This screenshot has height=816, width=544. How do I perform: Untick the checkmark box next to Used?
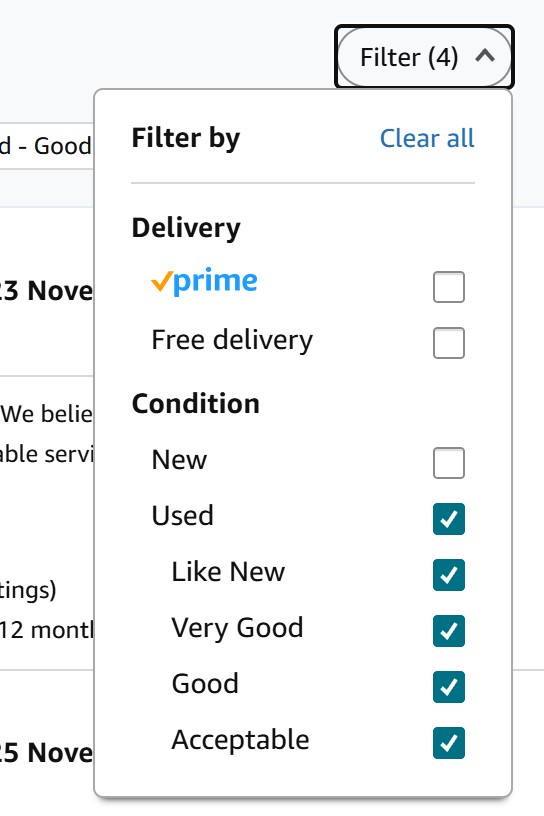[x=449, y=519]
